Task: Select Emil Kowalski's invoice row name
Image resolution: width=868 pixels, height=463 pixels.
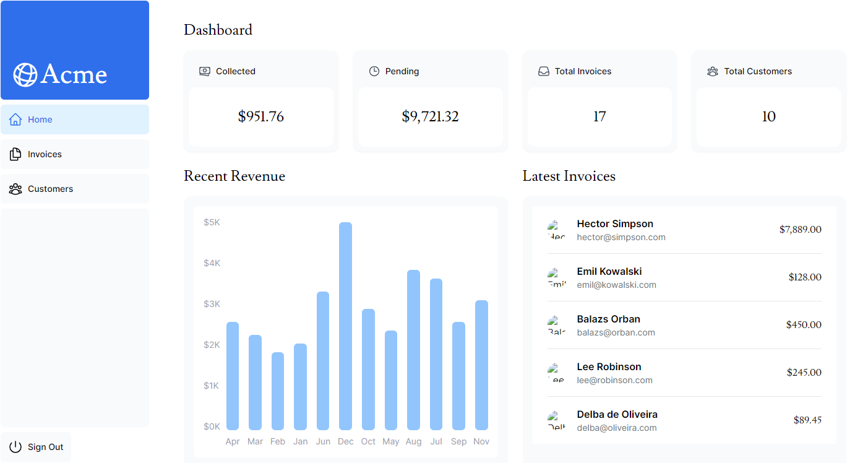Action: tap(609, 271)
